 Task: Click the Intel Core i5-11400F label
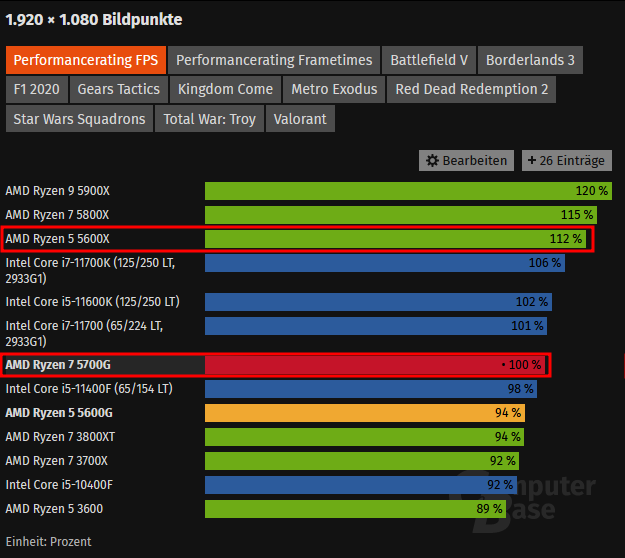pos(89,389)
